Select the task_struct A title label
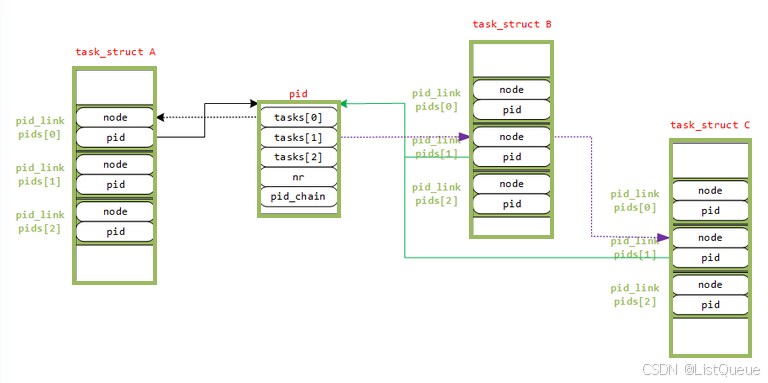This screenshot has width=768, height=383. [x=116, y=52]
